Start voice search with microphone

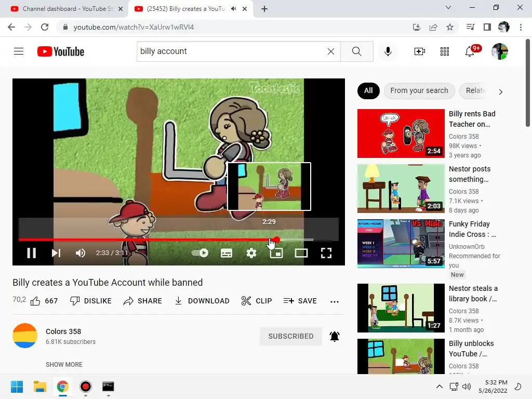point(388,51)
